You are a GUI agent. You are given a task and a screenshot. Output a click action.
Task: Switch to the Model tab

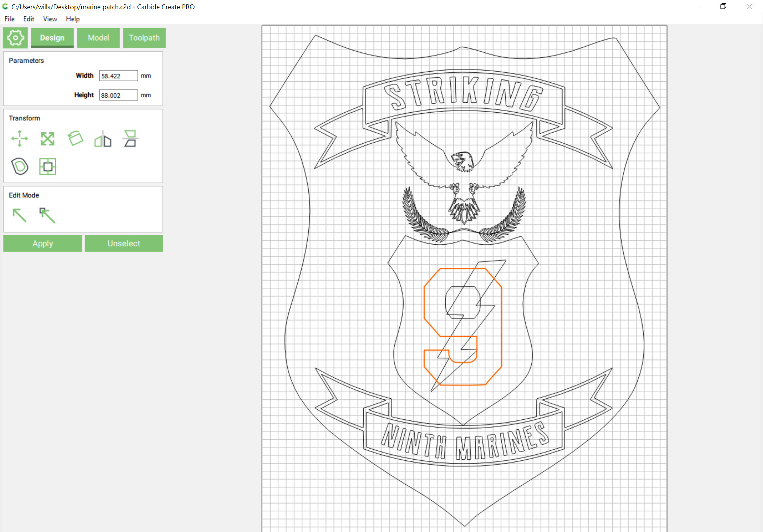[x=98, y=38]
